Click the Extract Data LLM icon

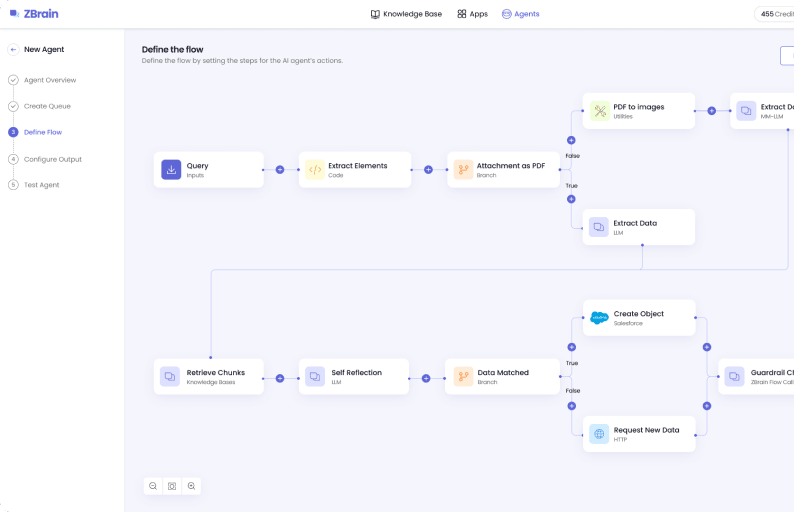599,227
